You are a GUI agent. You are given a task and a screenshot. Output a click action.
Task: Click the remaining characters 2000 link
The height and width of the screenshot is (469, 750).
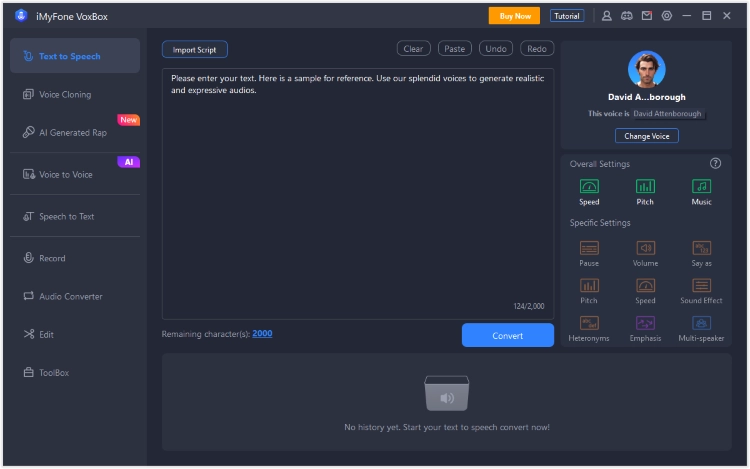click(262, 334)
